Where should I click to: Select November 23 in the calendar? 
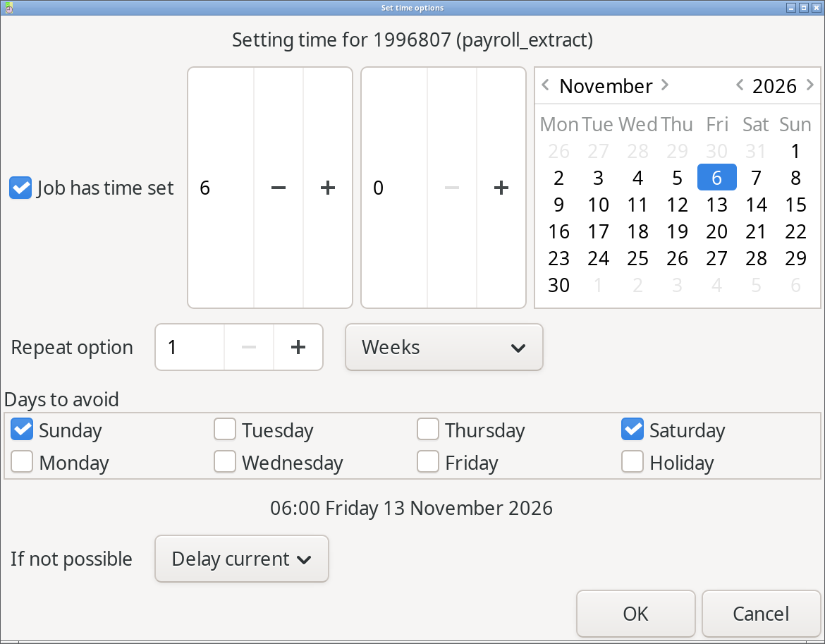coord(558,258)
